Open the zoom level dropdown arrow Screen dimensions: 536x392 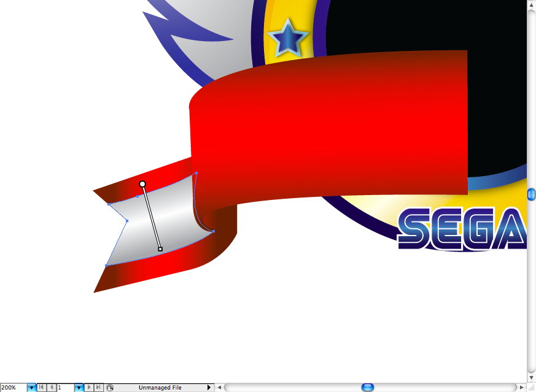pyautogui.click(x=31, y=388)
